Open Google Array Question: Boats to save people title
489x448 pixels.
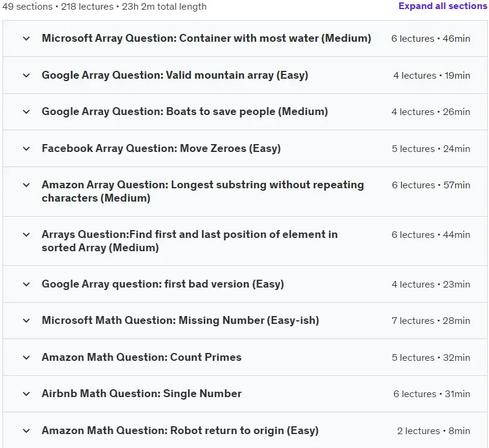(x=185, y=111)
